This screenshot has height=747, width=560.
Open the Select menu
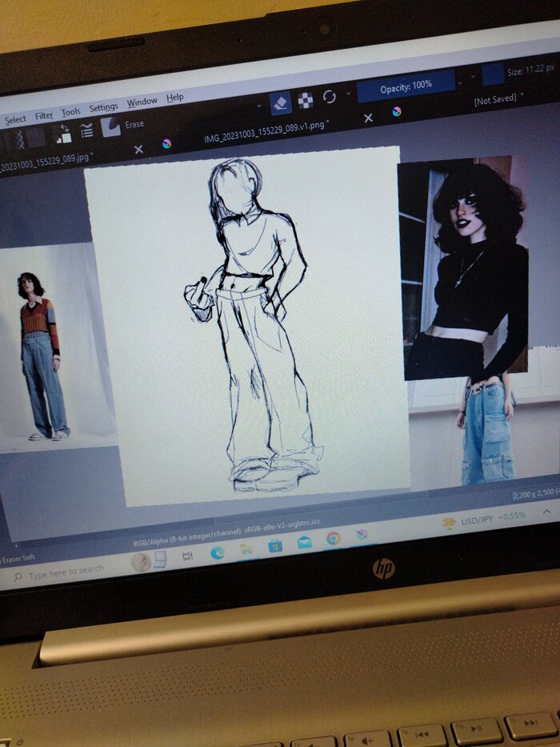15,119
